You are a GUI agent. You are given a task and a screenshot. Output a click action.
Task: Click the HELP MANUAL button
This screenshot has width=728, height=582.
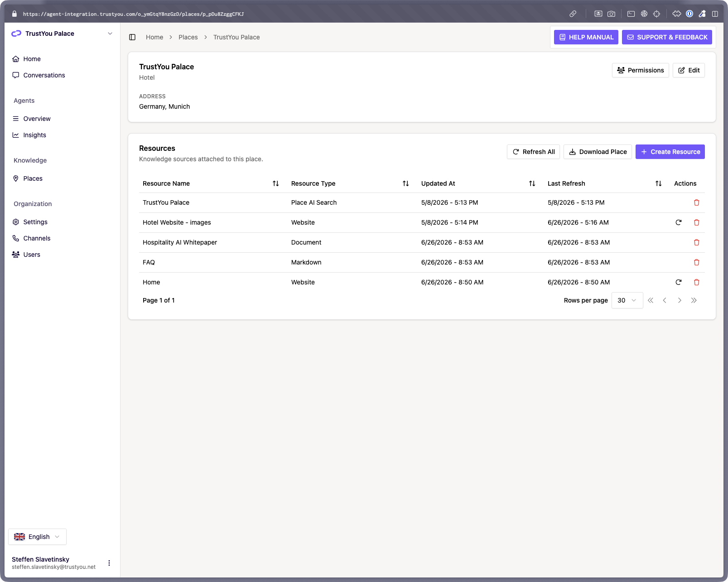pos(586,37)
